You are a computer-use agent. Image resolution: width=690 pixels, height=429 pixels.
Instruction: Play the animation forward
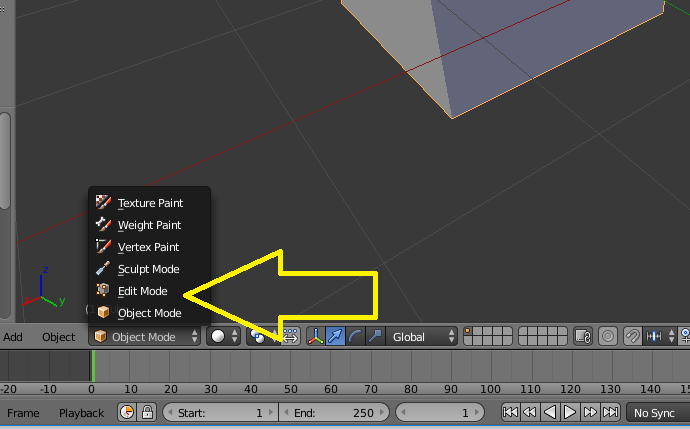pyautogui.click(x=570, y=412)
